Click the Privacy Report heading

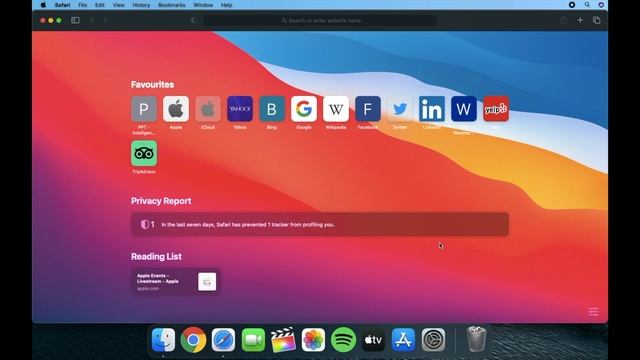[161, 201]
